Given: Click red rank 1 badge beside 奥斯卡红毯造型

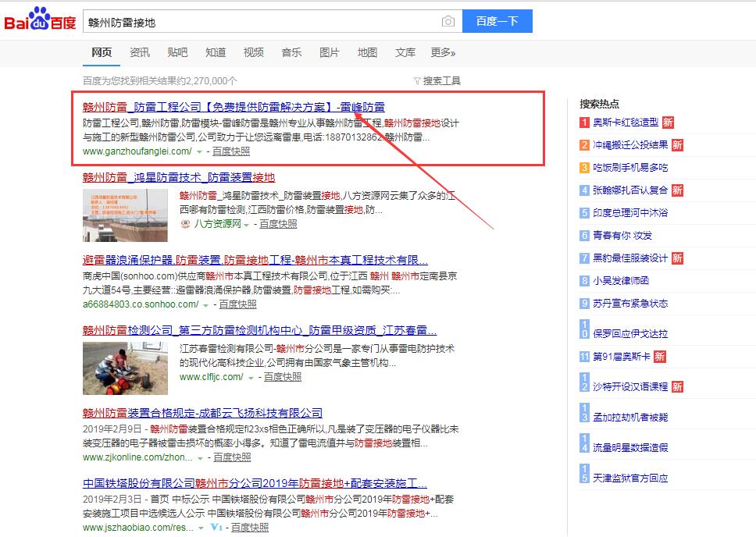Looking at the screenshot, I should click(x=584, y=123).
